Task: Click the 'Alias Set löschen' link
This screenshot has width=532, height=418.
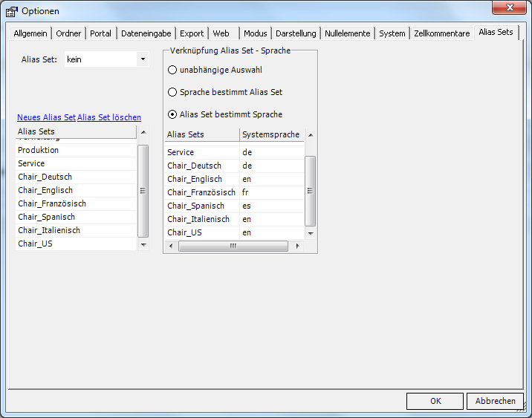Action: pyautogui.click(x=109, y=117)
